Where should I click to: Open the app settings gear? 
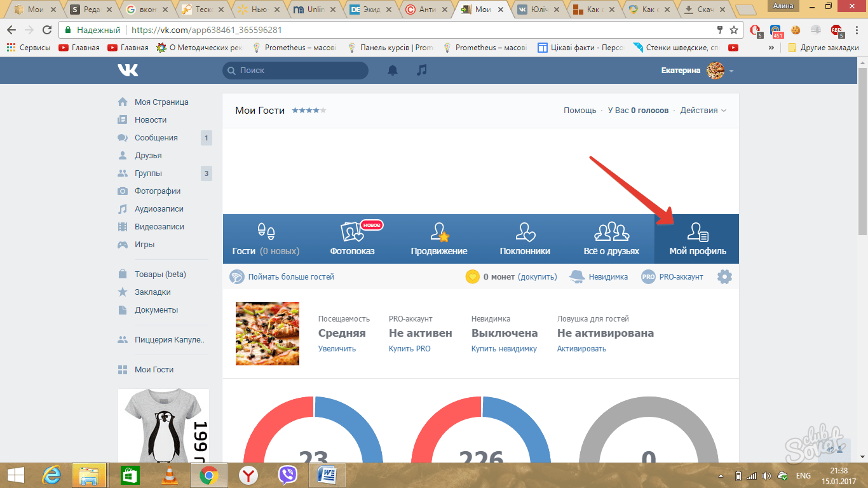pos(724,277)
